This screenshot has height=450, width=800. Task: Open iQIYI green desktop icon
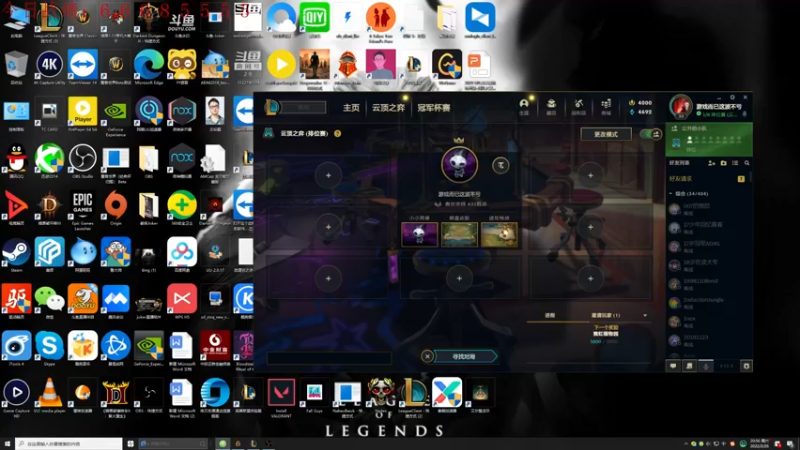pos(314,20)
